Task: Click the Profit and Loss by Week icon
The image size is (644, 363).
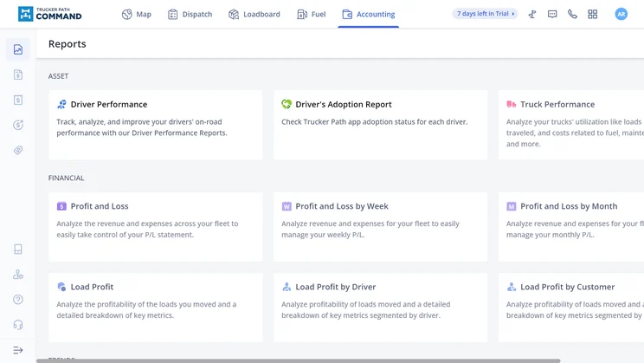Action: point(287,206)
